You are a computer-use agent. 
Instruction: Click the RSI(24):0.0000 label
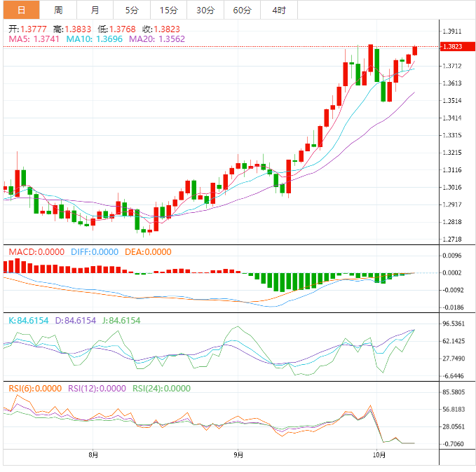click(x=161, y=388)
